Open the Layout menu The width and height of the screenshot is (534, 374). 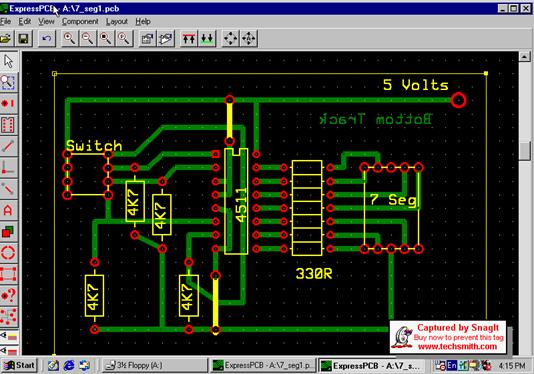pos(116,21)
